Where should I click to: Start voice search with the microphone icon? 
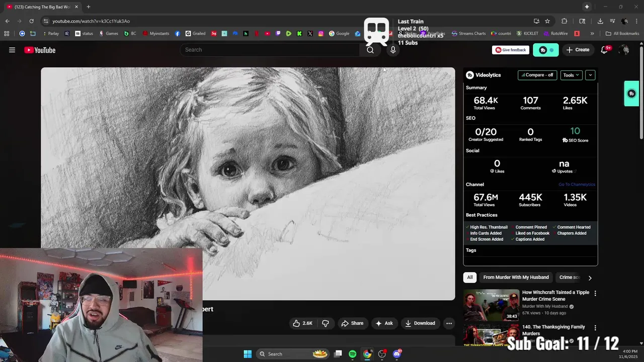coord(393,50)
